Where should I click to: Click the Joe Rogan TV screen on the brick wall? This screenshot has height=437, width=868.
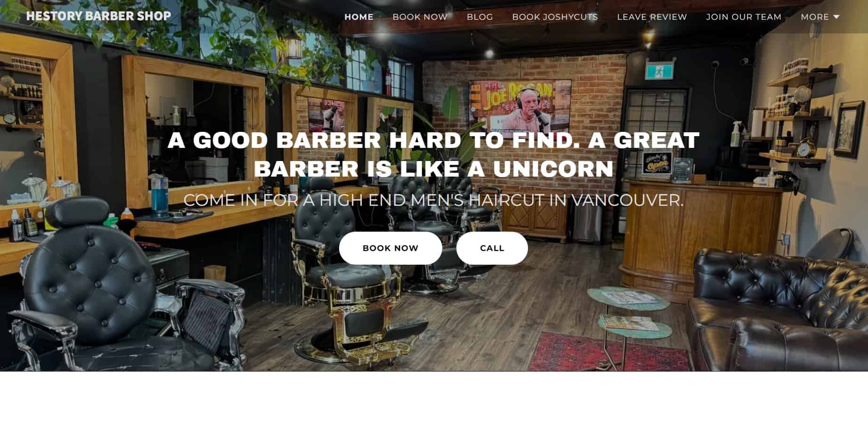pos(520,106)
